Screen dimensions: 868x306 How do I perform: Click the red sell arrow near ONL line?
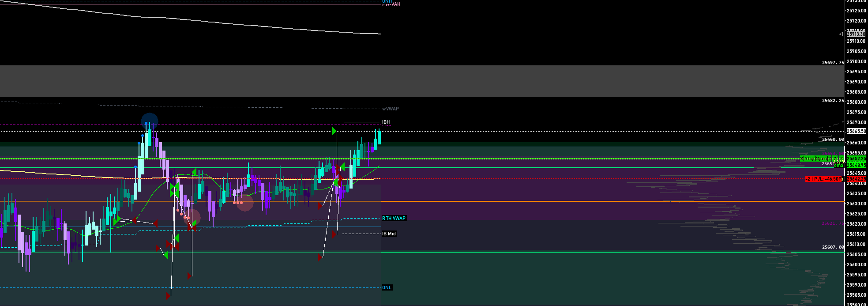coord(169,295)
